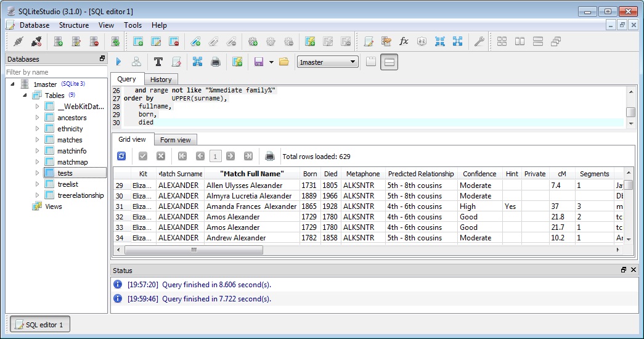Click the Add database icon
The height and width of the screenshot is (339, 644).
[59, 41]
